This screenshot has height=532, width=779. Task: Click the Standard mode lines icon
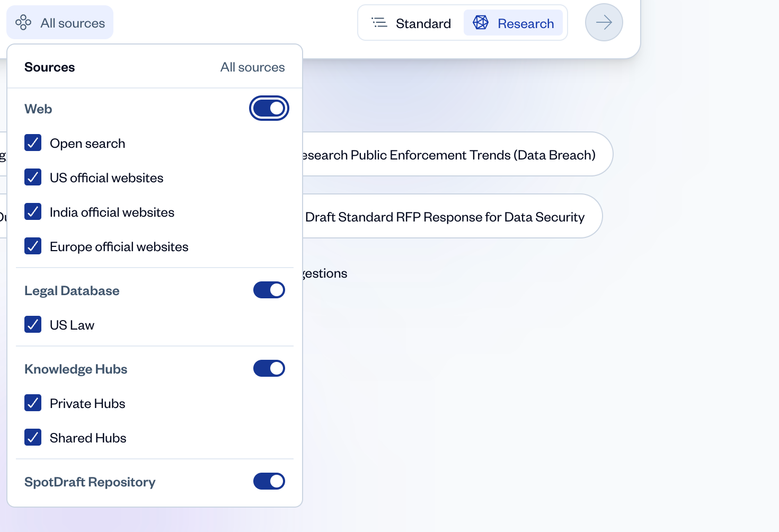(379, 23)
